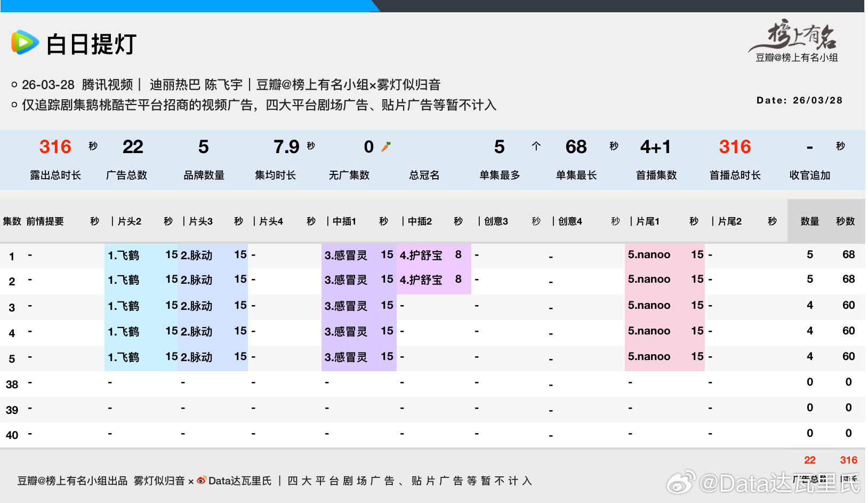
Task: Click the 白日提灯 title text
Action: (93, 44)
